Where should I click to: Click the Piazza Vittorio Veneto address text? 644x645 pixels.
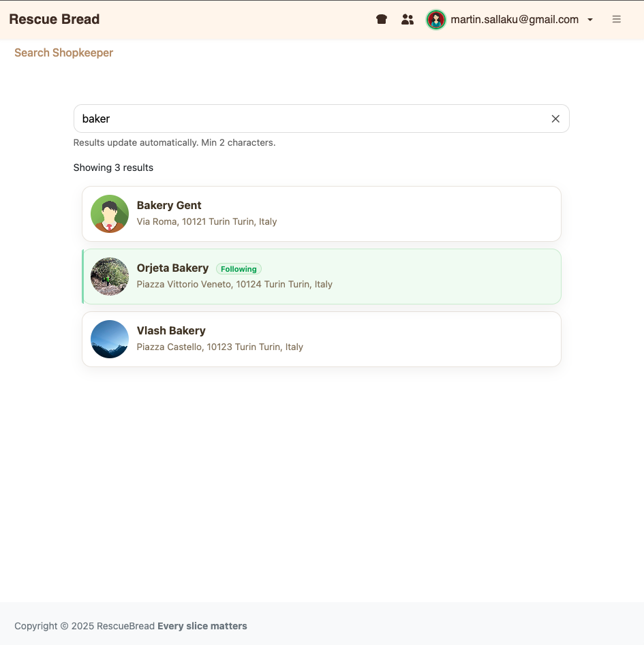pyautogui.click(x=234, y=284)
